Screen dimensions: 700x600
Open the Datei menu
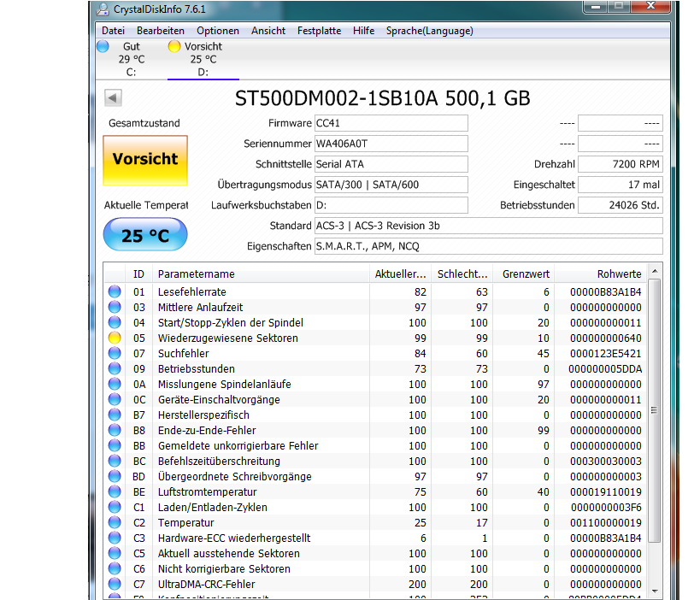pos(113,31)
